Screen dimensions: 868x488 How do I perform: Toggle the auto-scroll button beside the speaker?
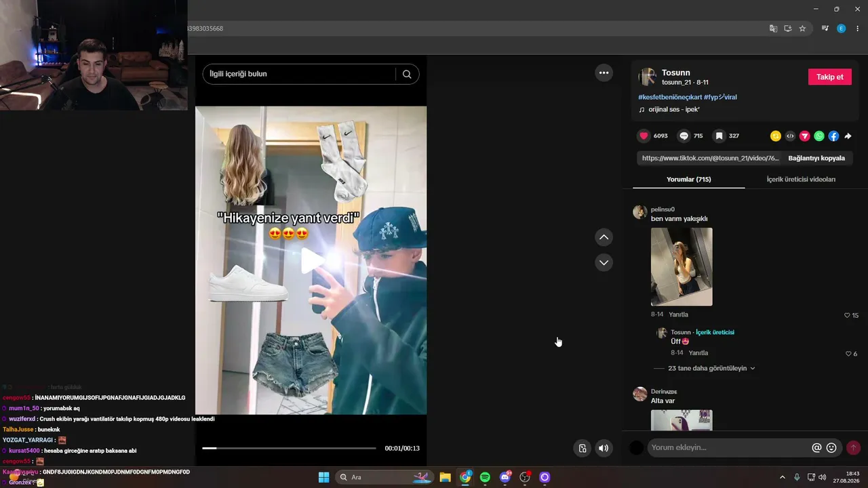pos(582,448)
